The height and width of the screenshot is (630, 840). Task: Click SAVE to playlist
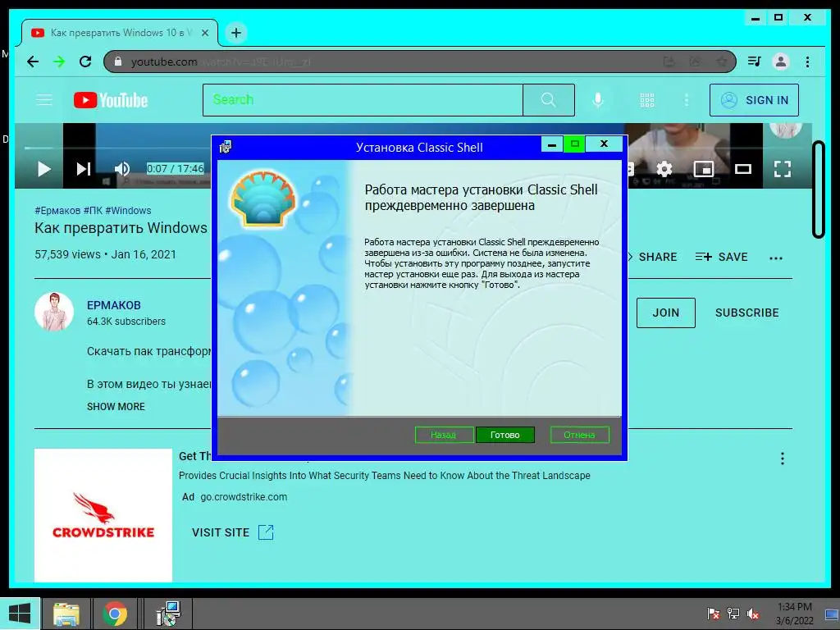pyautogui.click(x=722, y=257)
